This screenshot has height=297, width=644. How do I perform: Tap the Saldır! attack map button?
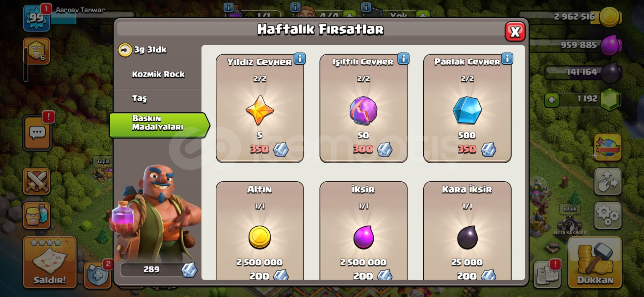tap(50, 262)
